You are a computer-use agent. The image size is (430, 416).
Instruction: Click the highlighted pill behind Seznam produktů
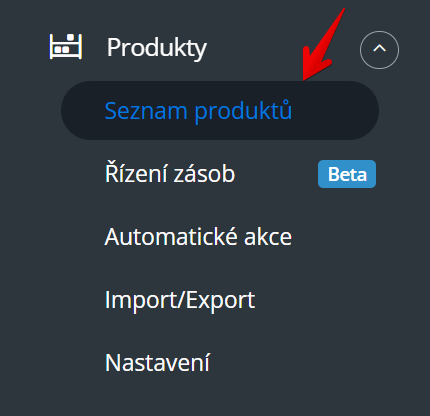click(220, 110)
